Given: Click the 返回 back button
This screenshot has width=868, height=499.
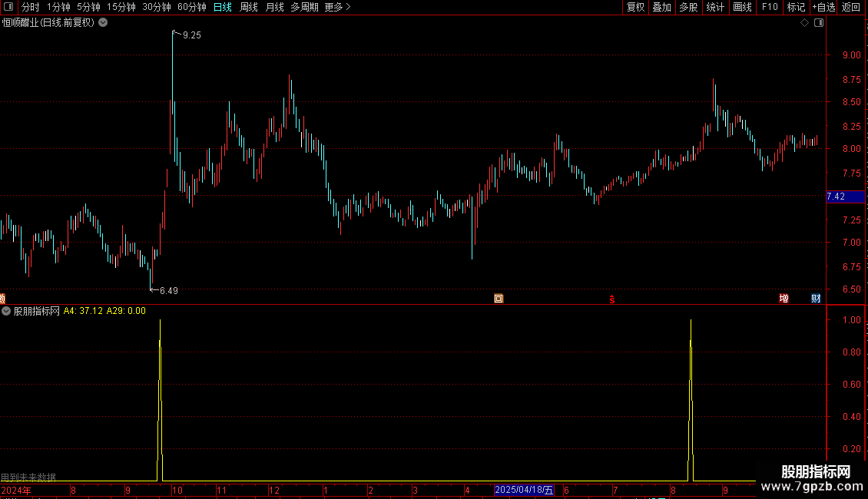Looking at the screenshot, I should pyautogui.click(x=851, y=7).
